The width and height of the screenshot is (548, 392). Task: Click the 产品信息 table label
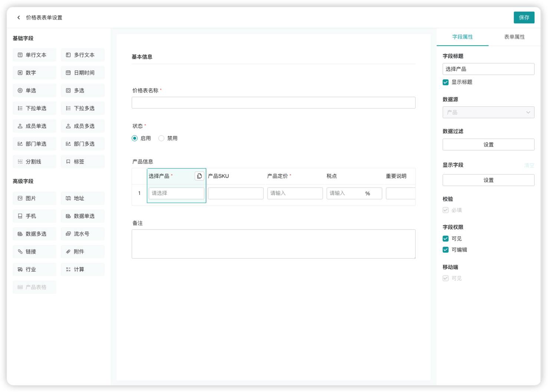click(x=143, y=162)
